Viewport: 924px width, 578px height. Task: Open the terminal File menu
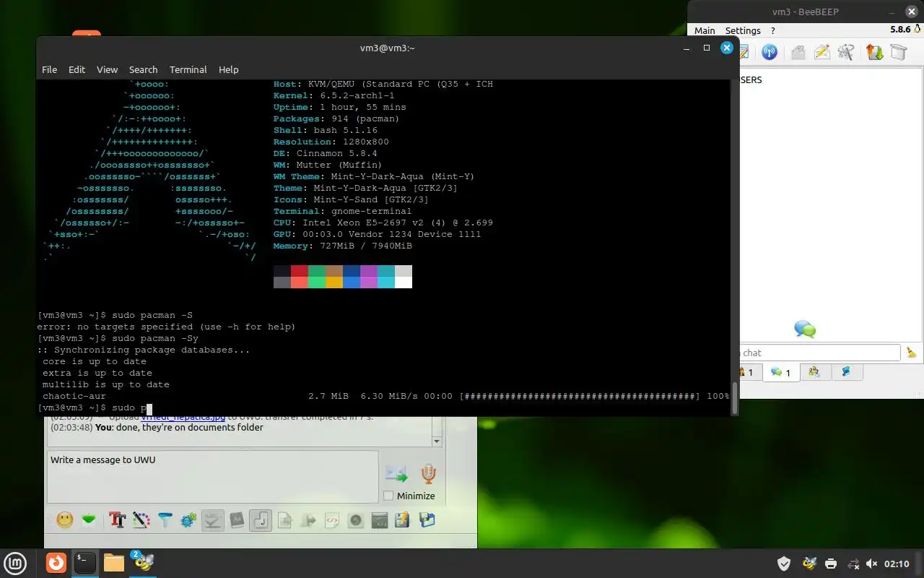49,69
